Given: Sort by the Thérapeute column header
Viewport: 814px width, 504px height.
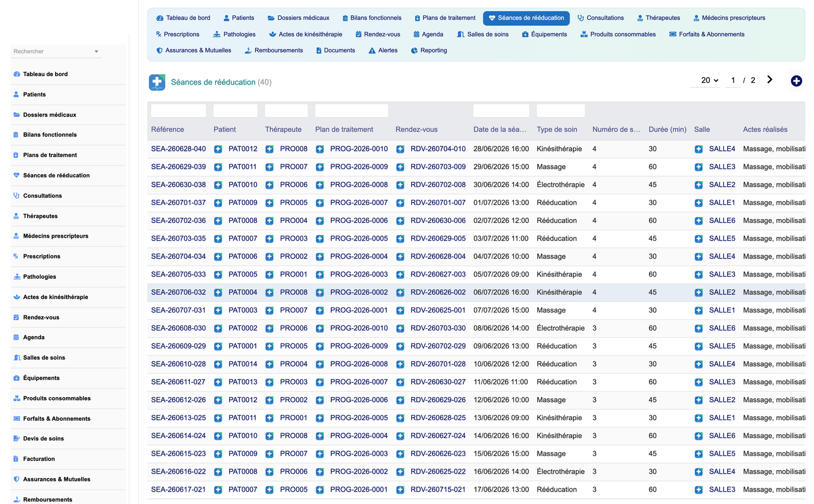Looking at the screenshot, I should [283, 130].
